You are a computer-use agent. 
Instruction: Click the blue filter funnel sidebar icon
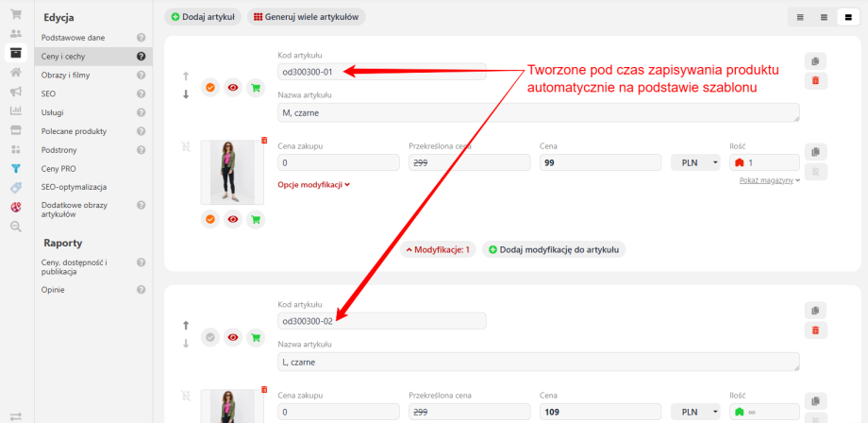16,169
